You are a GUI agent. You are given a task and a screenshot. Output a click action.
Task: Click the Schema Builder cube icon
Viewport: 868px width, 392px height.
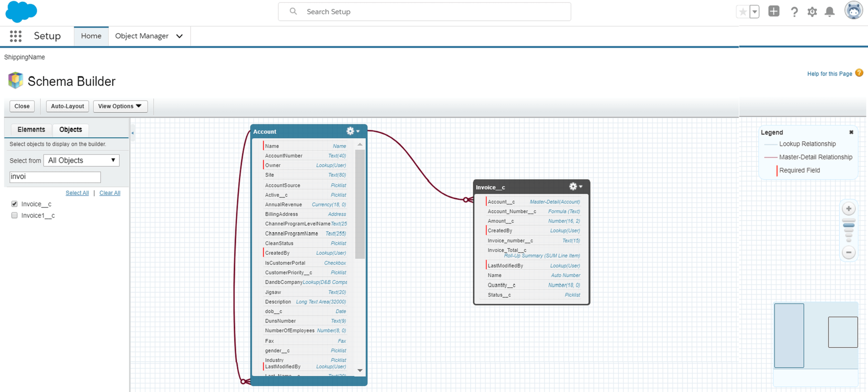click(x=15, y=80)
